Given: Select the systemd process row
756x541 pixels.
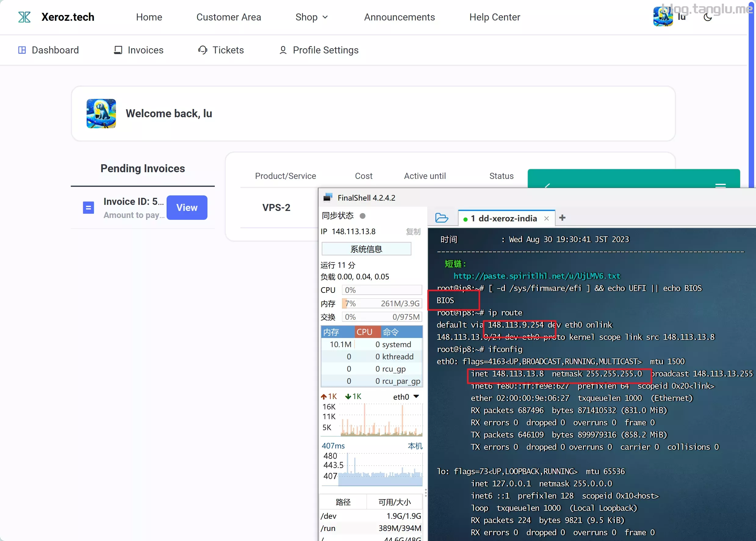Looking at the screenshot, I should [x=372, y=344].
